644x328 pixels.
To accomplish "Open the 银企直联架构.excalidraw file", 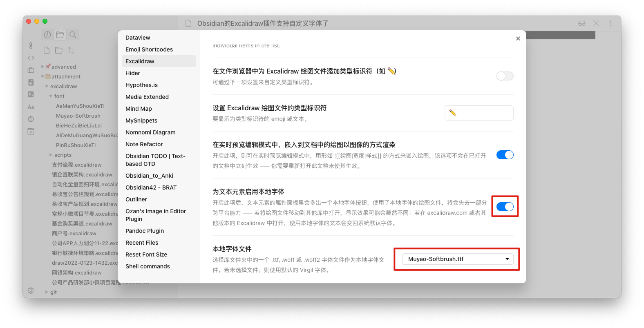I will tap(82, 175).
